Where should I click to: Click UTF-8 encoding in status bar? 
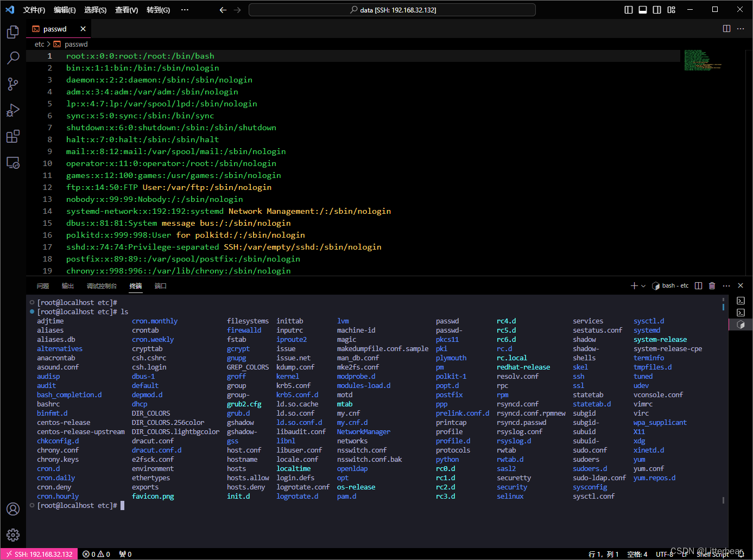pyautogui.click(x=665, y=554)
